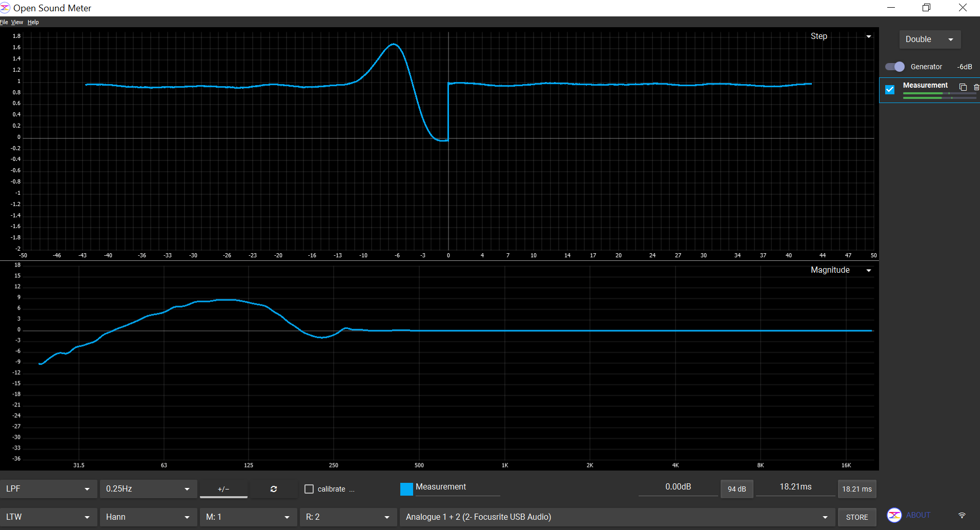Open the File menu
The width and height of the screenshot is (980, 530).
tap(4, 22)
